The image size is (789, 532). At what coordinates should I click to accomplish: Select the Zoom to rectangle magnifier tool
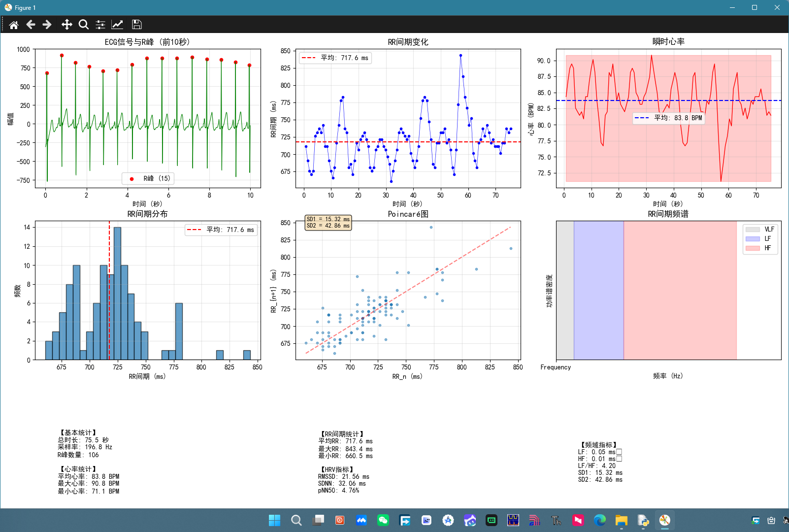(84, 25)
